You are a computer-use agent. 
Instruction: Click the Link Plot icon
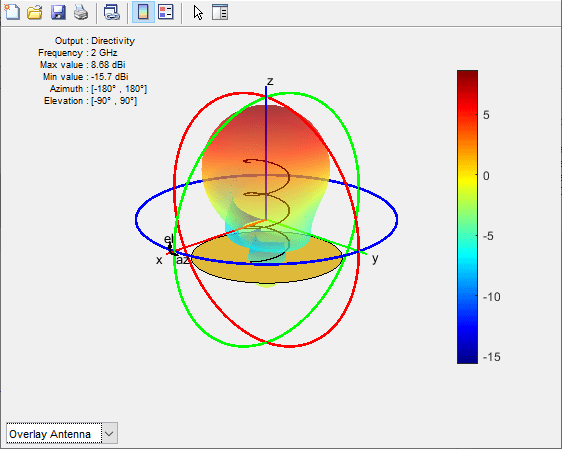point(112,13)
